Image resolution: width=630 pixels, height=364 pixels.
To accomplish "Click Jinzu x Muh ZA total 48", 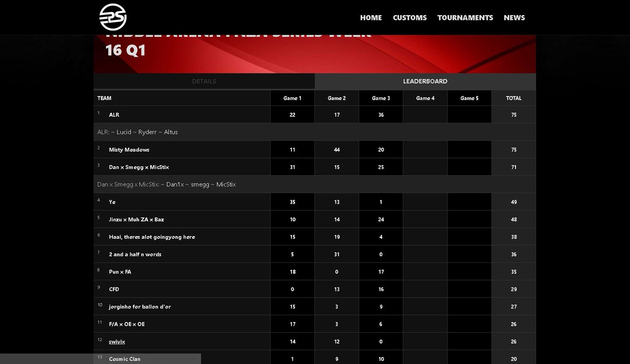I will [x=513, y=219].
